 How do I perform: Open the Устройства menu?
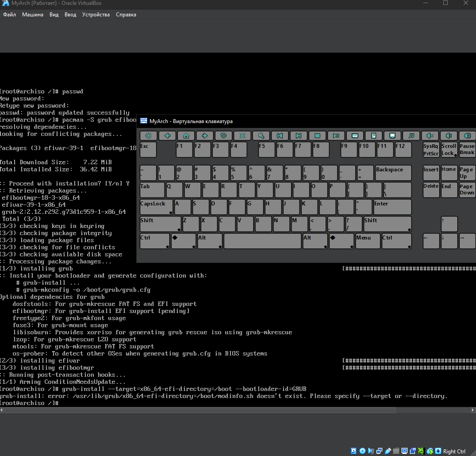click(96, 15)
